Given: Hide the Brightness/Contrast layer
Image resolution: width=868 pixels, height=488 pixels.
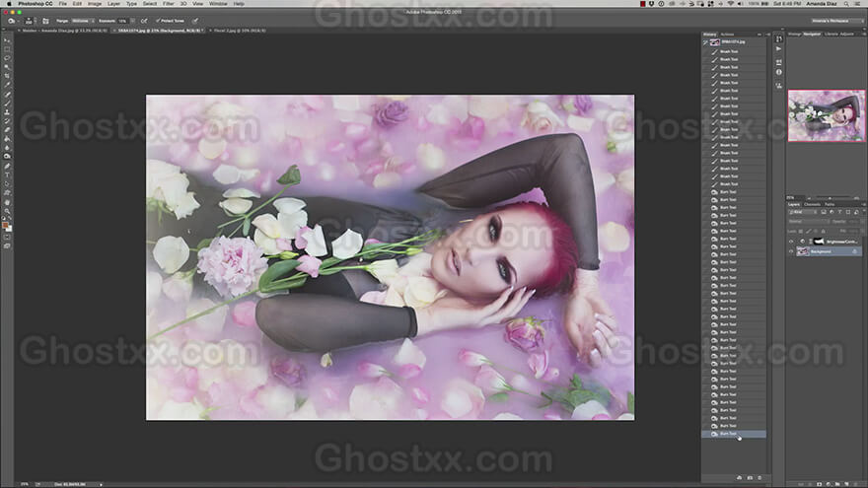Looking at the screenshot, I should pyautogui.click(x=791, y=242).
